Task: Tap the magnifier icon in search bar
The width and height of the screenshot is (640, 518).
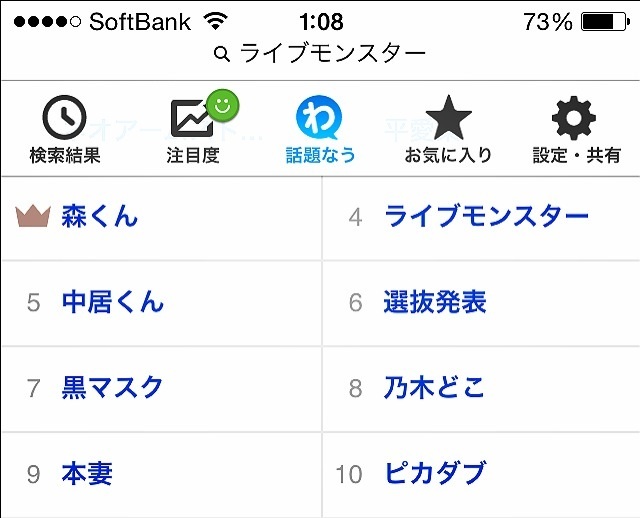Action: click(x=223, y=53)
